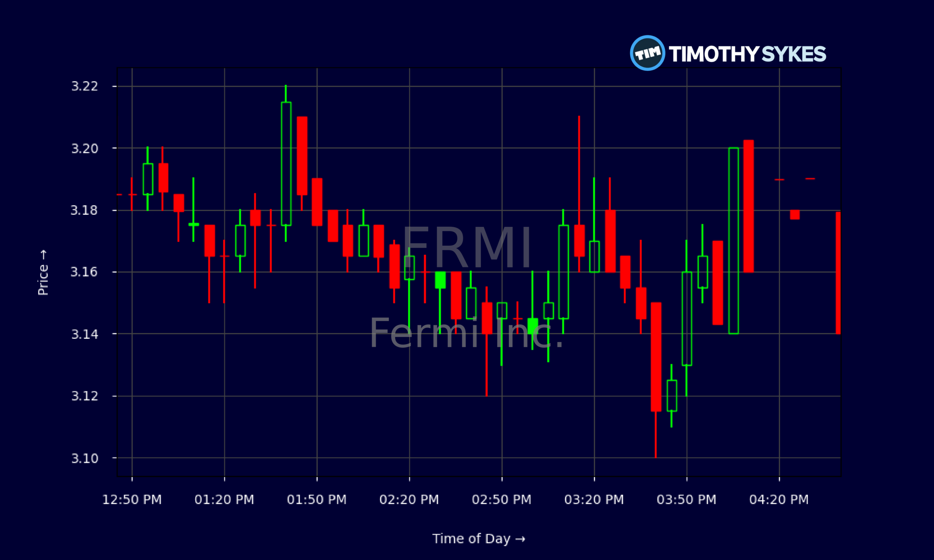Click the 12:50 PM time axis label

click(x=132, y=499)
